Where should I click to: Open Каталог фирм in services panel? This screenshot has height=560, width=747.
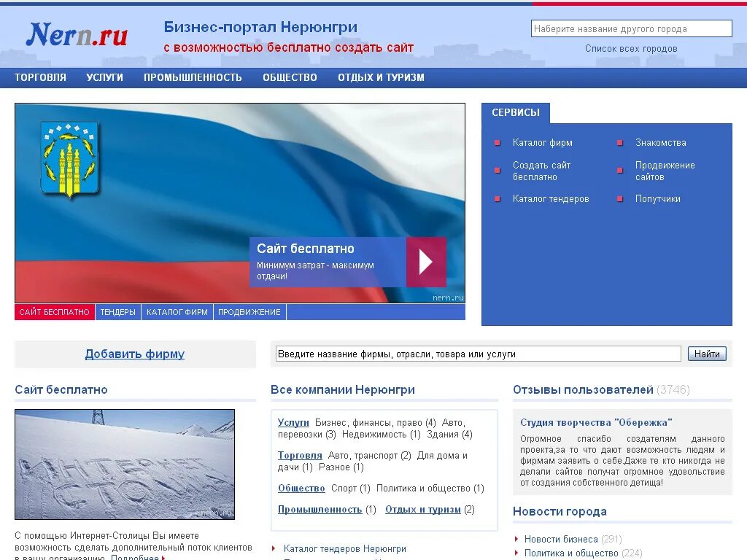543,142
